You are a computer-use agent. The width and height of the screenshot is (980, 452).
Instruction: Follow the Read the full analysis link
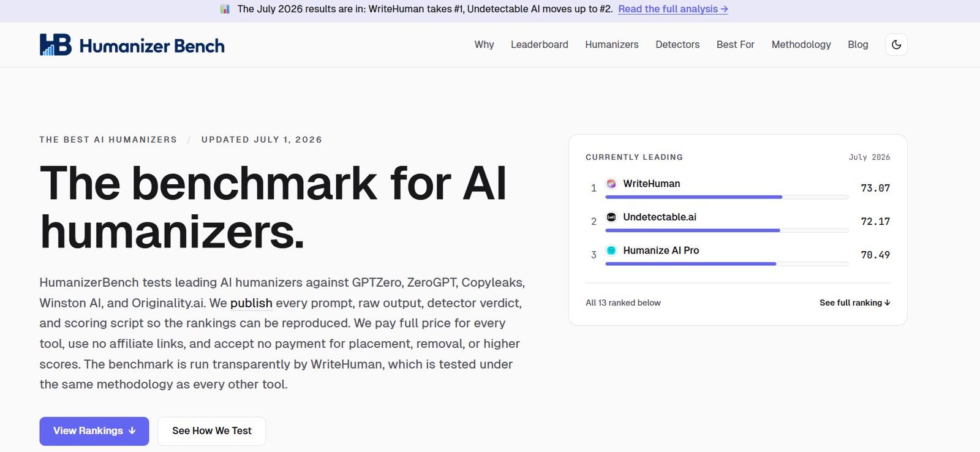click(x=673, y=9)
